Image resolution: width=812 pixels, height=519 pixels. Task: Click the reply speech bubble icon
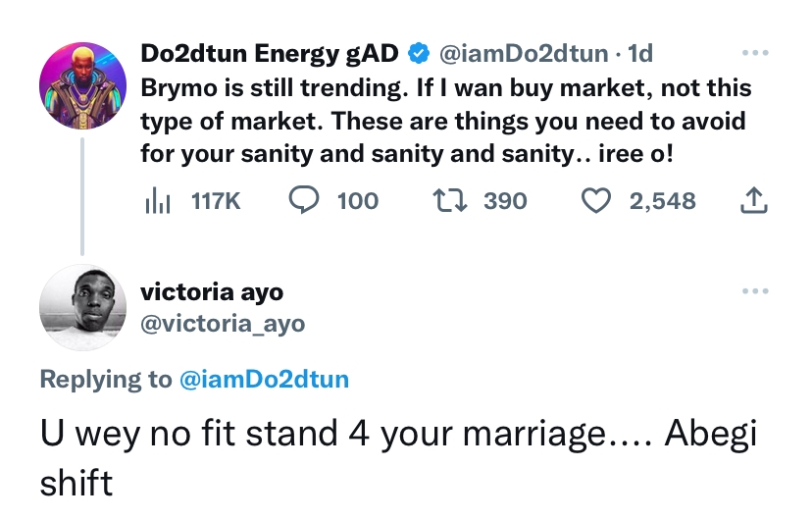[x=303, y=201]
